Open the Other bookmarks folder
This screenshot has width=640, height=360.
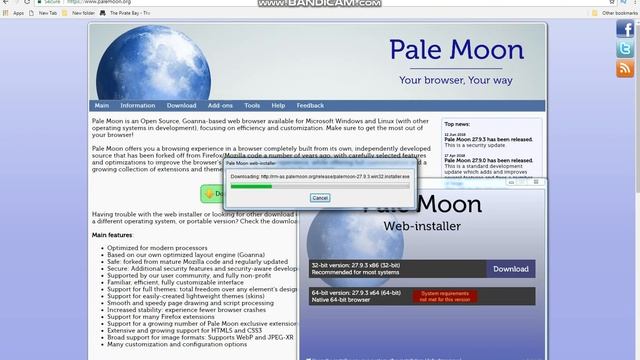615,13
